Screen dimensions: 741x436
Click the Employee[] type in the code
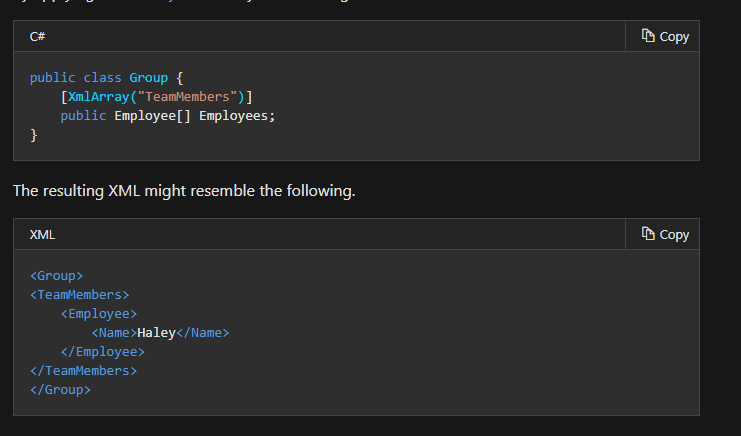coord(152,116)
